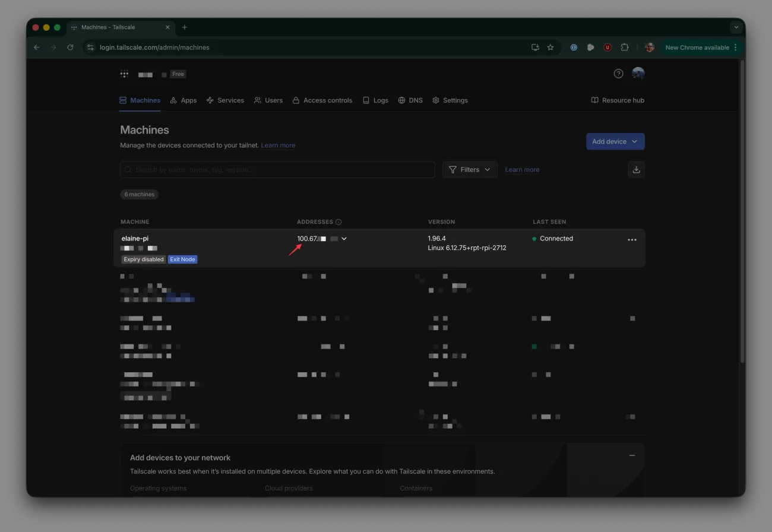Viewport: 772px width, 532px height.
Task: Open a new browser tab
Action: tap(185, 27)
